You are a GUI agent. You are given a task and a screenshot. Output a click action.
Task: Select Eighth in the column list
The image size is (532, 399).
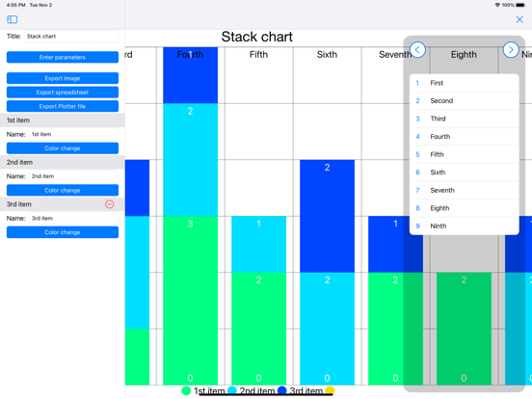[465, 208]
